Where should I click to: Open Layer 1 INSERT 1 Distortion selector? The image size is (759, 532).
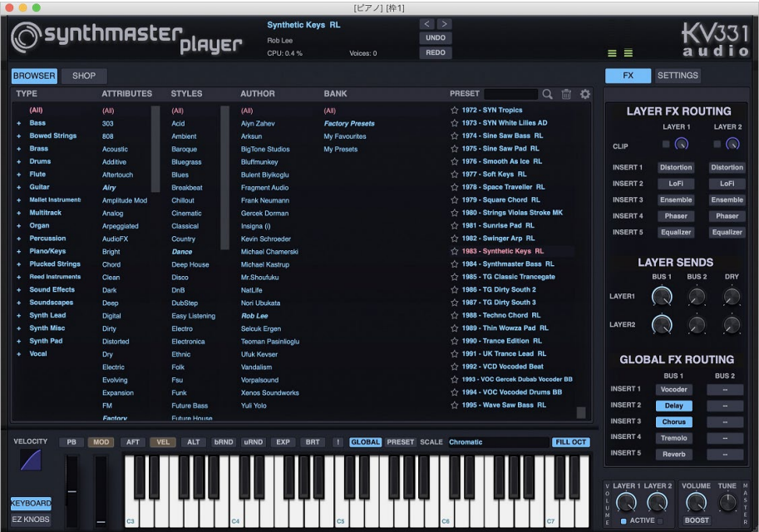tap(676, 167)
